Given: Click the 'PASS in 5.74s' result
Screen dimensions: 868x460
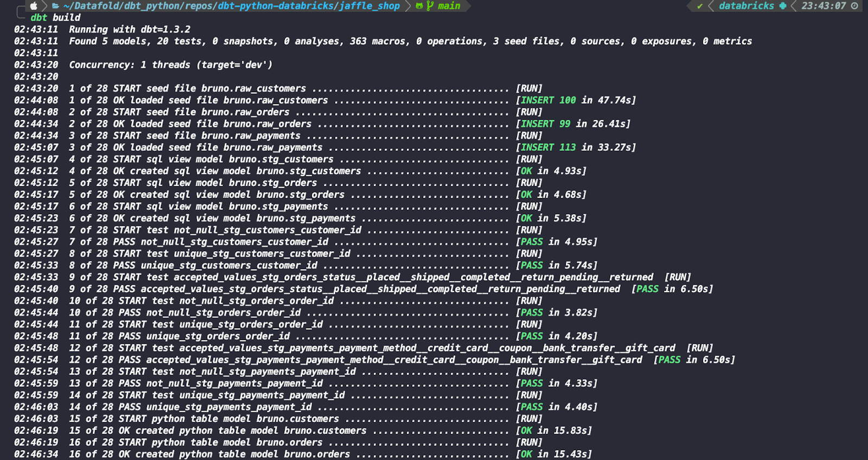Looking at the screenshot, I should 557,266.
